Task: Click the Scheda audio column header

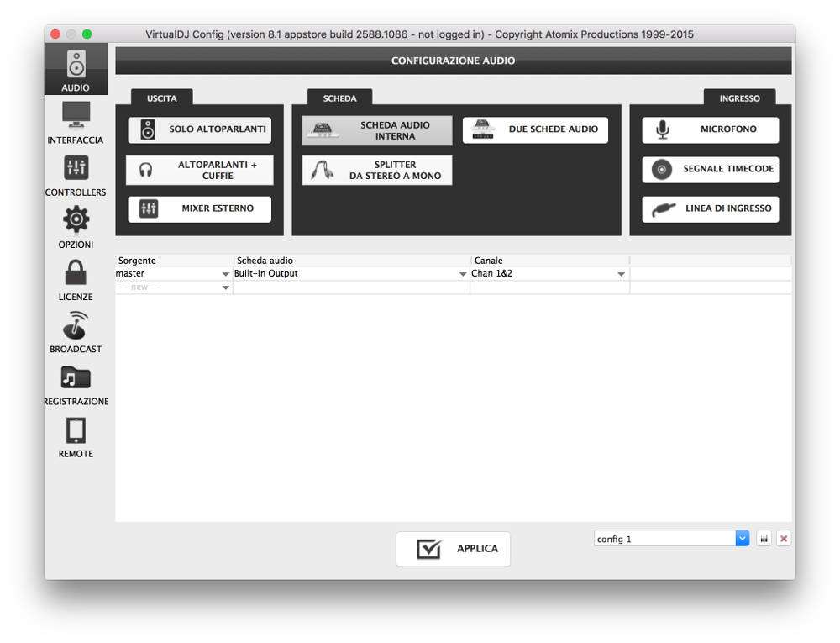Action: (x=351, y=261)
